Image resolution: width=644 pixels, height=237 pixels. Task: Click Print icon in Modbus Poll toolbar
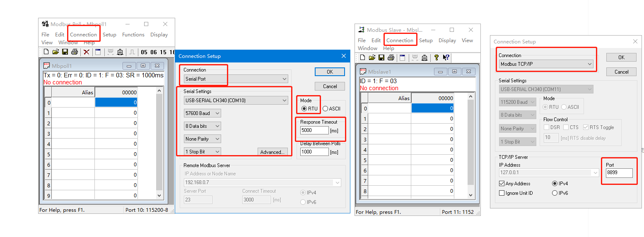click(75, 52)
